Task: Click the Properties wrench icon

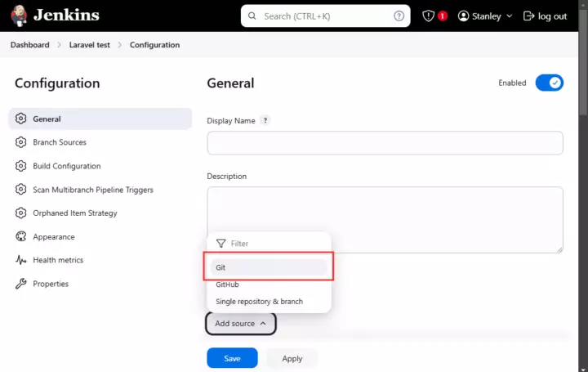Action: (x=21, y=284)
